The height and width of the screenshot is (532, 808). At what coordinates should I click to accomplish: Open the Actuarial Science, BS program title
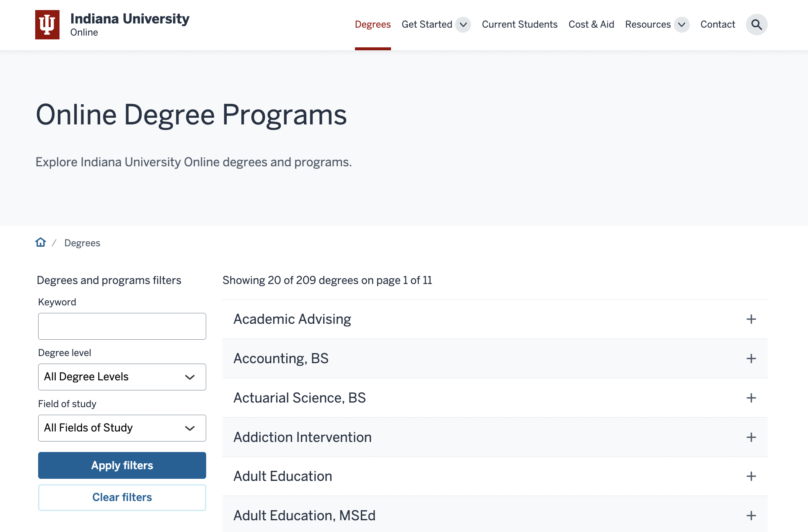point(300,398)
